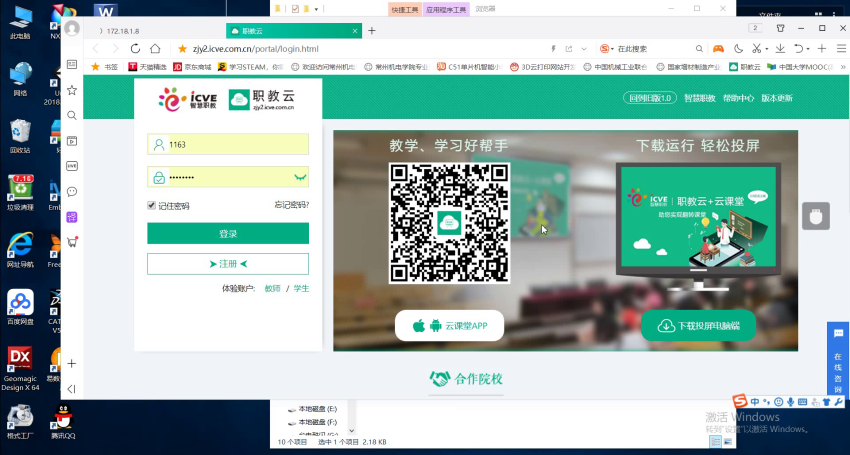Open the 京东商城 bookmark

192,67
